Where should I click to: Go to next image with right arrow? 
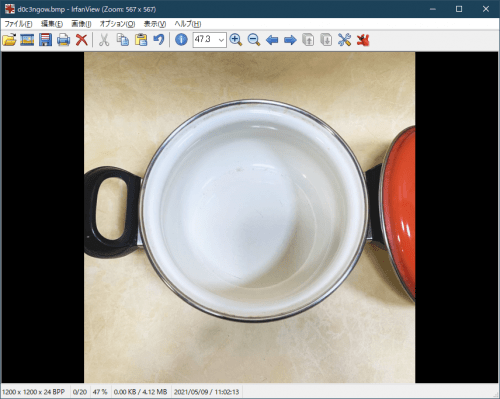[x=290, y=40]
